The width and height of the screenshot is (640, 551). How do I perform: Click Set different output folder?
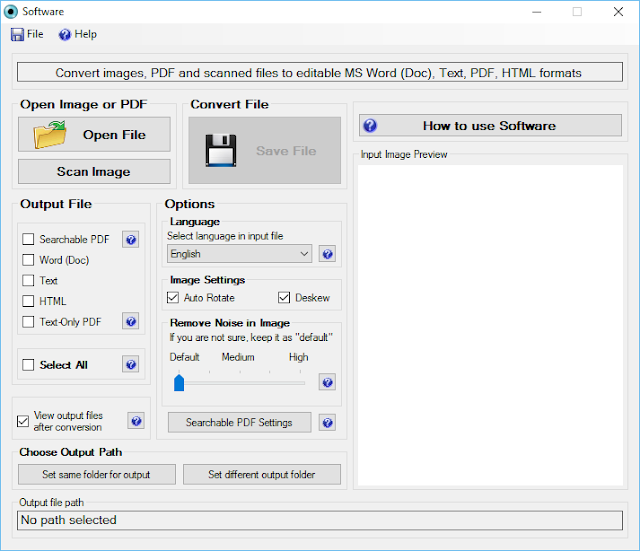click(x=262, y=474)
